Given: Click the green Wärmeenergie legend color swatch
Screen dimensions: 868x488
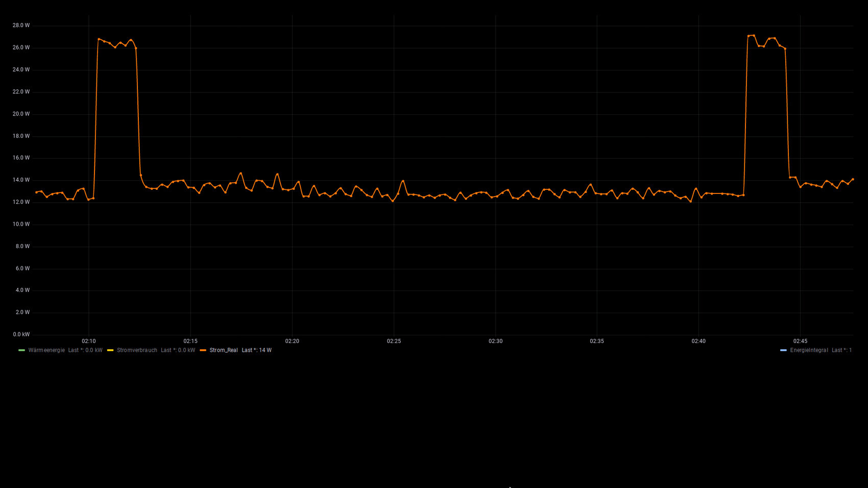Looking at the screenshot, I should pos(21,350).
